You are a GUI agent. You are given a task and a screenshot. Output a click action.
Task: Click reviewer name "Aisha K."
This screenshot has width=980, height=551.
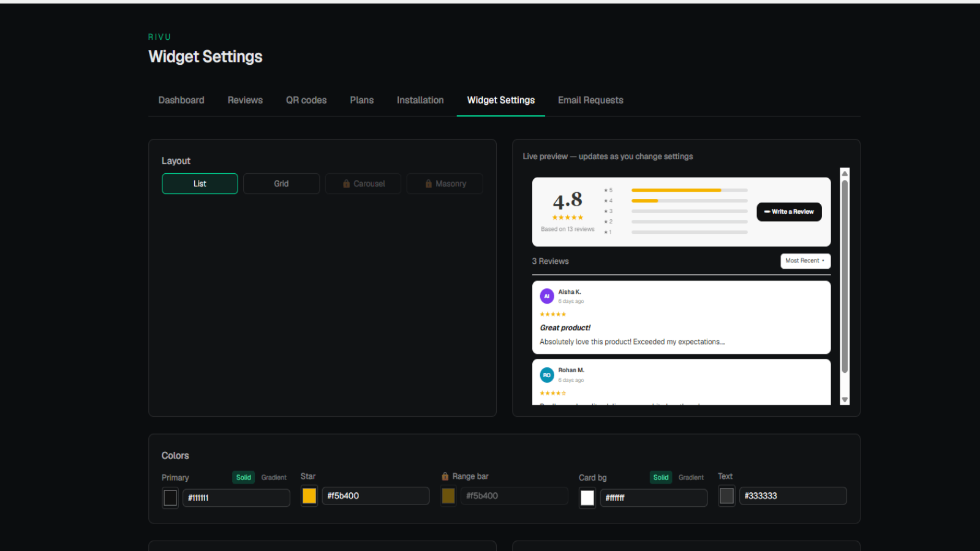click(570, 292)
